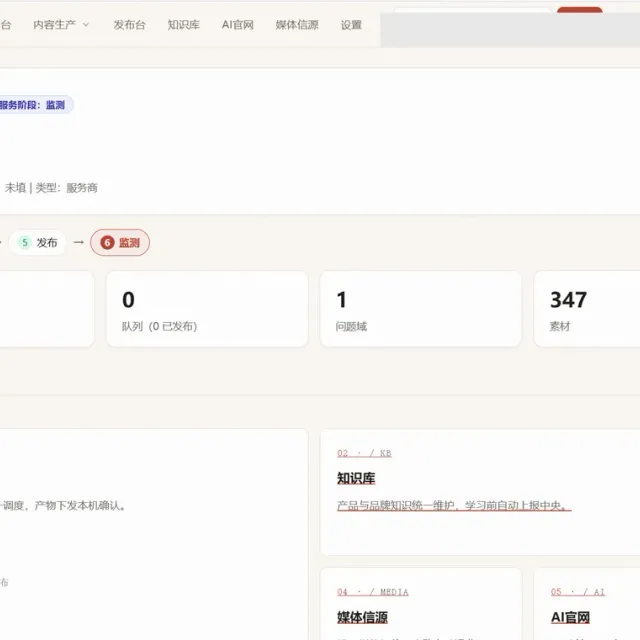Viewport: 640px width, 640px height.
Task: Open the AI官网 nav item
Action: 238,25
